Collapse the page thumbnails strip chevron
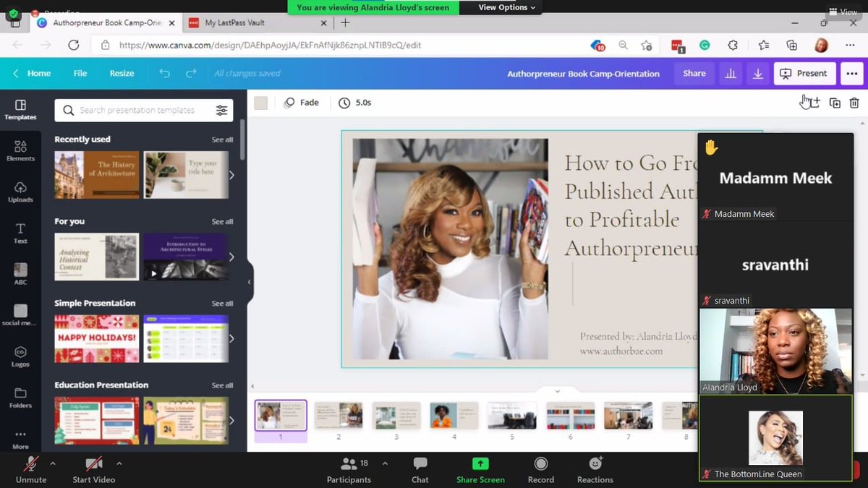Screen dimensions: 868x488 (557, 391)
